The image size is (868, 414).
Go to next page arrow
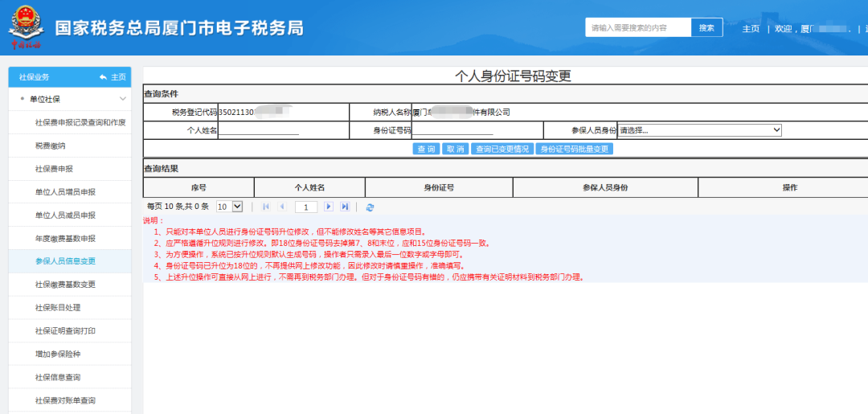[x=329, y=207]
